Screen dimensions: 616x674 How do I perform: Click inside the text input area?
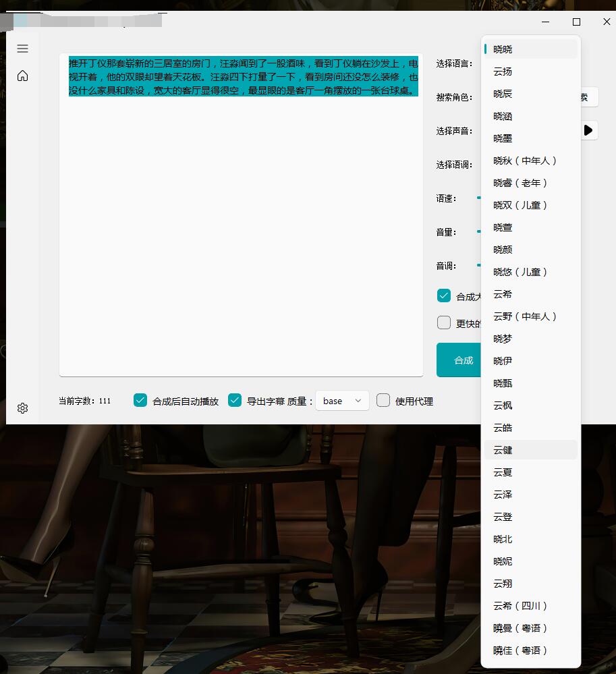pyautogui.click(x=241, y=215)
